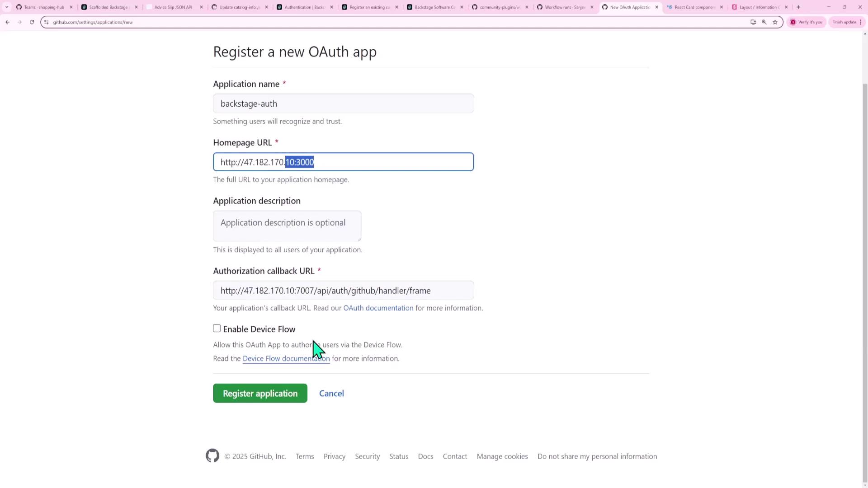Switch to the Teams shopping-hub tab
The image size is (868, 488).
44,7
